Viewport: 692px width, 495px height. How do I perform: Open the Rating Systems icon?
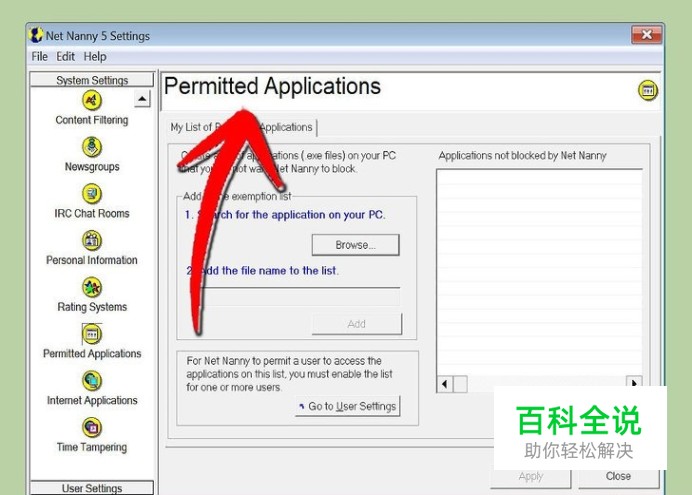point(92,287)
